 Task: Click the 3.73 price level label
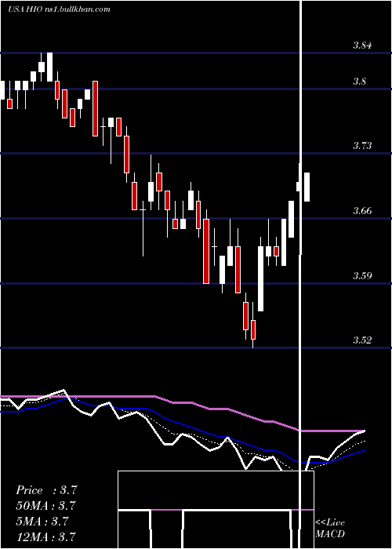tap(362, 146)
